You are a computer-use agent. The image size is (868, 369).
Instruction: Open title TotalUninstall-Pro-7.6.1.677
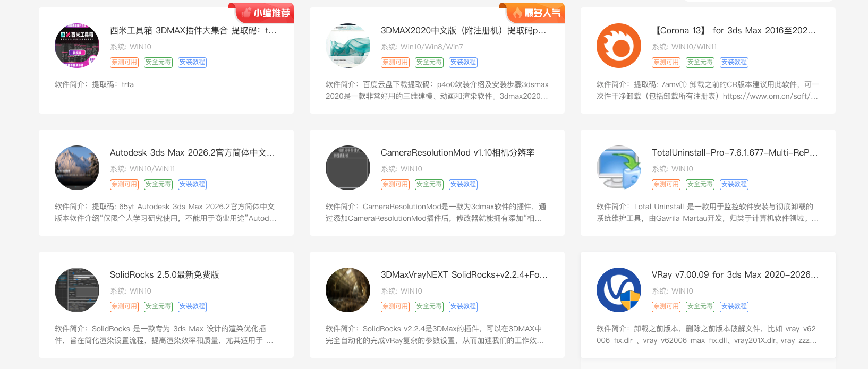[735, 152]
